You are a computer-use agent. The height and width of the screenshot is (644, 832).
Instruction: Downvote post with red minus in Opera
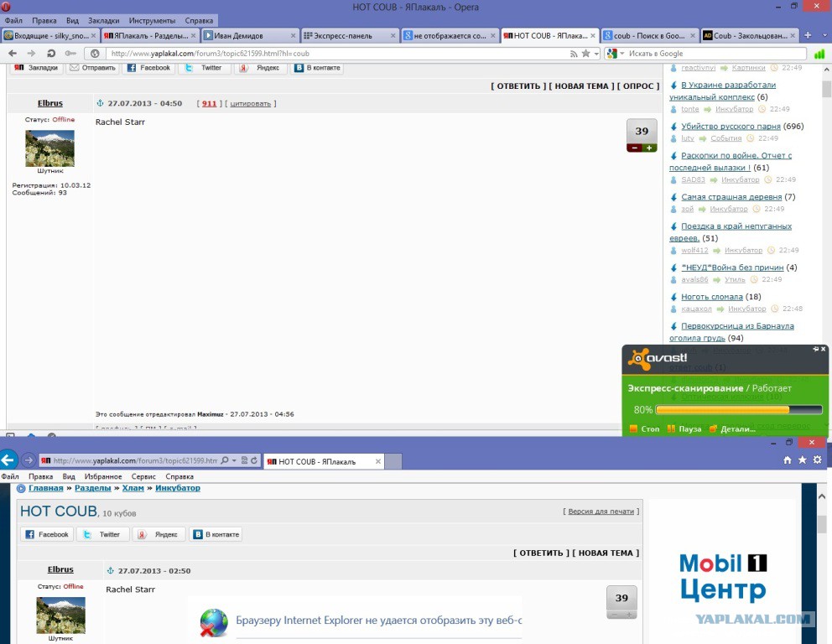click(x=635, y=148)
